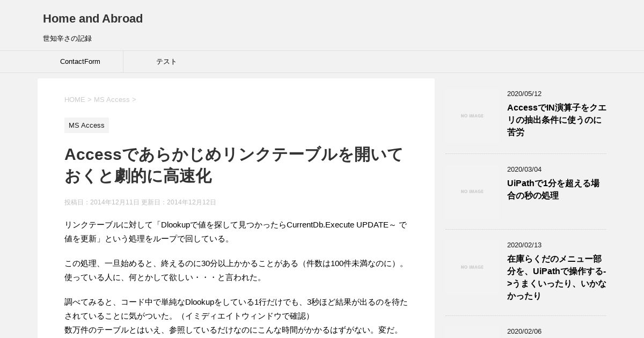Viewport: 644px width, 338px height.
Task: Click thumbnail beside UiPathで1分 post
Action: pyautogui.click(x=472, y=192)
